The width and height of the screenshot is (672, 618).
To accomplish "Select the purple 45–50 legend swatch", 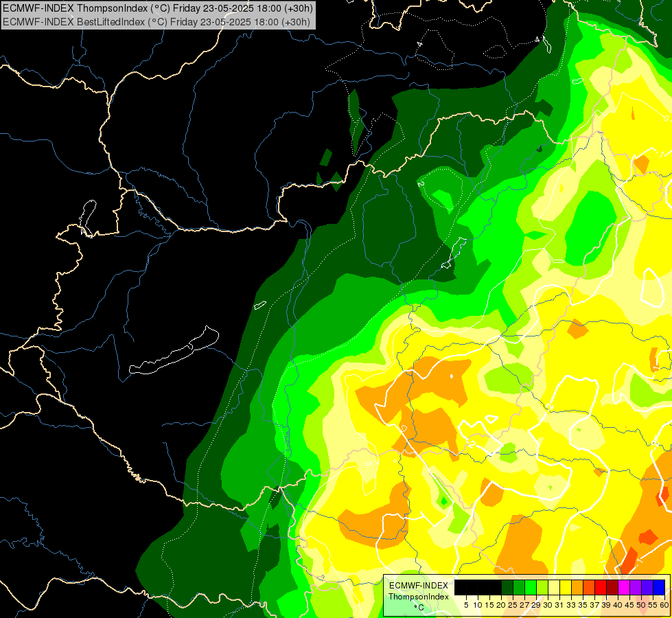I will tap(636, 587).
